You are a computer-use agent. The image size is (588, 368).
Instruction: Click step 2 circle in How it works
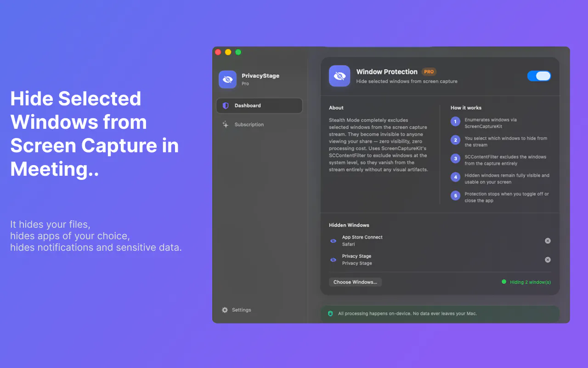(x=455, y=140)
